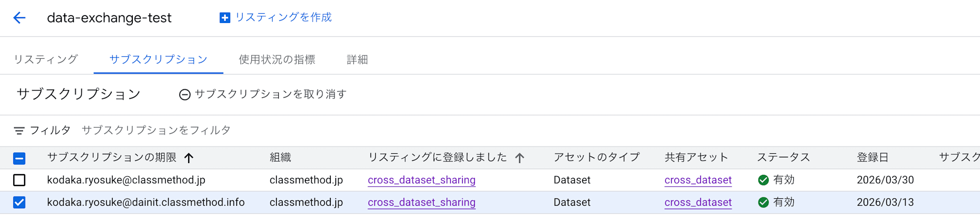This screenshot has width=980, height=217.
Task: Focus the サブスクリプションをフィルタ input field
Action: pyautogui.click(x=156, y=130)
